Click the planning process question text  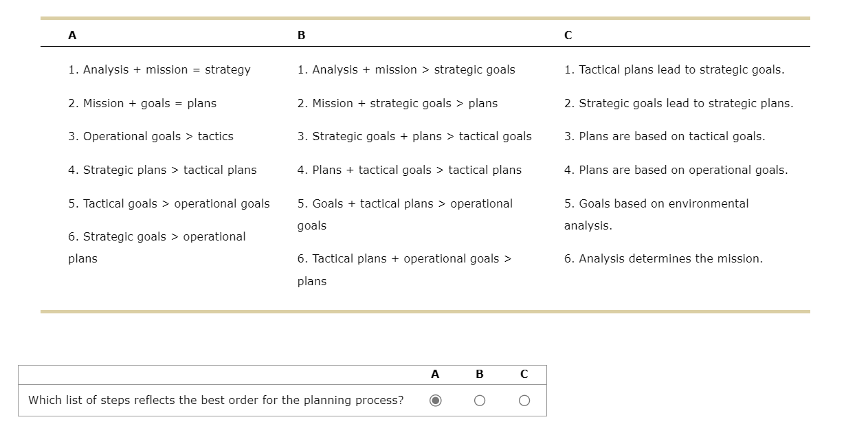(216, 400)
